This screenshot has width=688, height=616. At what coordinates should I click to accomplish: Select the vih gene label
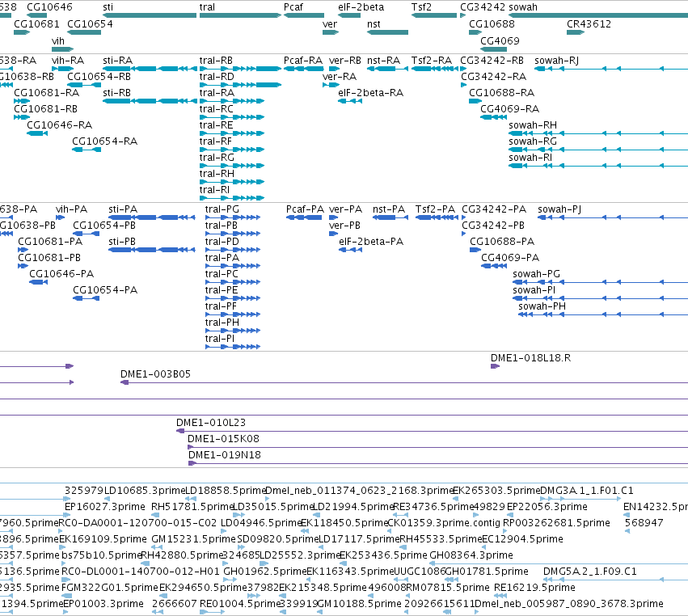[58, 40]
